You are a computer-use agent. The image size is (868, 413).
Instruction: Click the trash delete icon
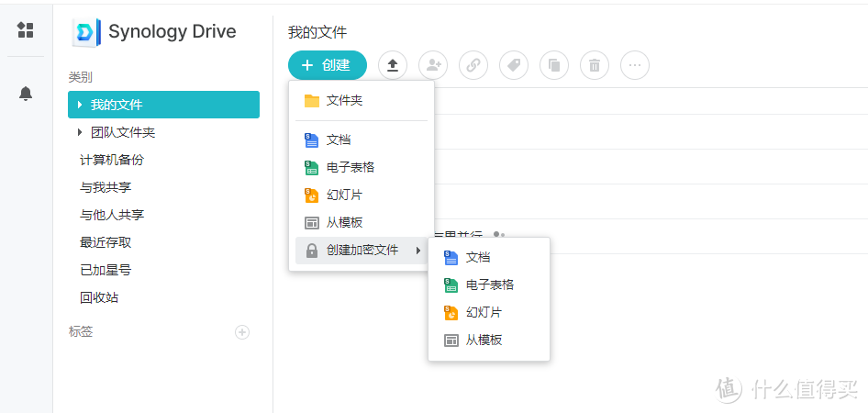595,65
